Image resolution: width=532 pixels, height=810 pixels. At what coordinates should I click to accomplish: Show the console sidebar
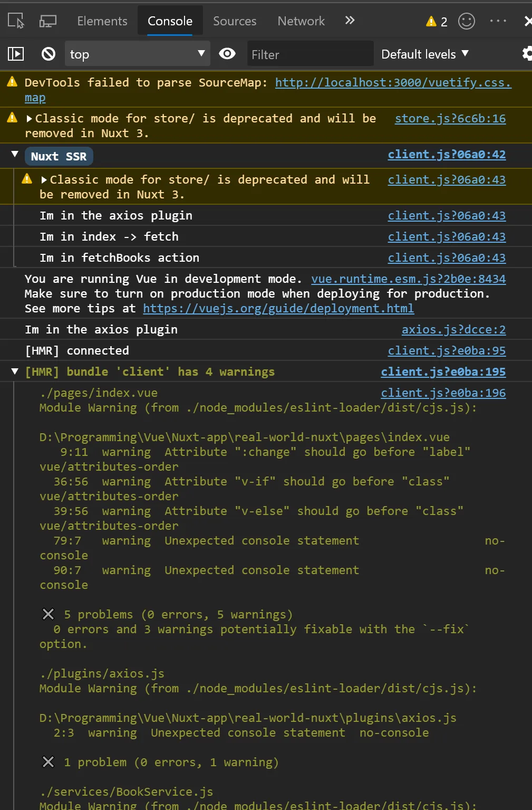coord(16,54)
